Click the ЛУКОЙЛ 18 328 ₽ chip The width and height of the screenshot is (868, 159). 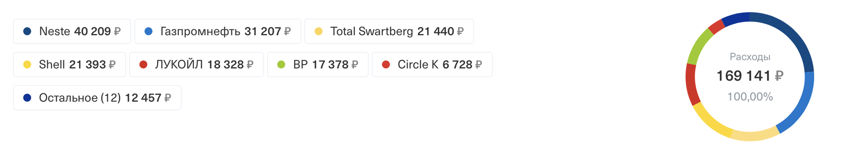coord(196,64)
